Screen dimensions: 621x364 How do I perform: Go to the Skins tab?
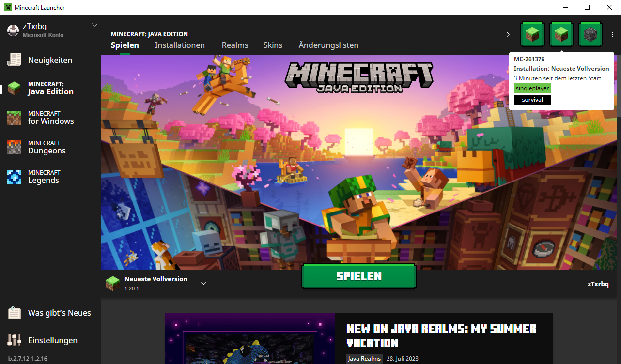pyautogui.click(x=273, y=45)
